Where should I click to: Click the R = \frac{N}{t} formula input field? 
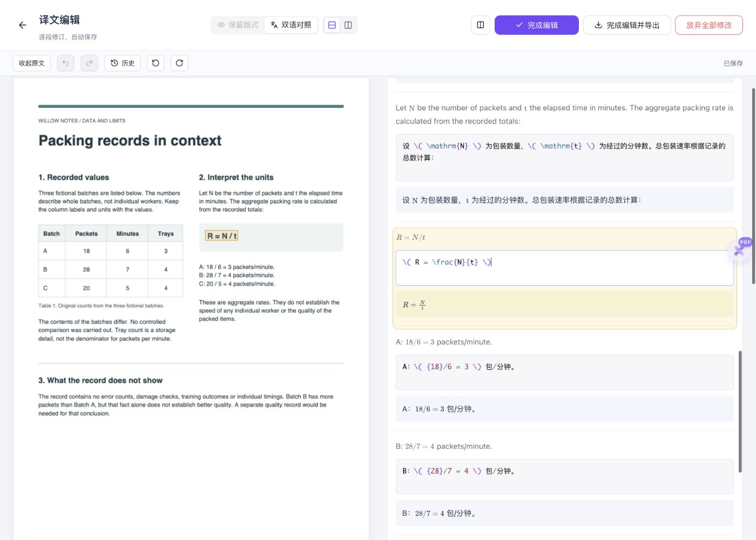coord(564,267)
